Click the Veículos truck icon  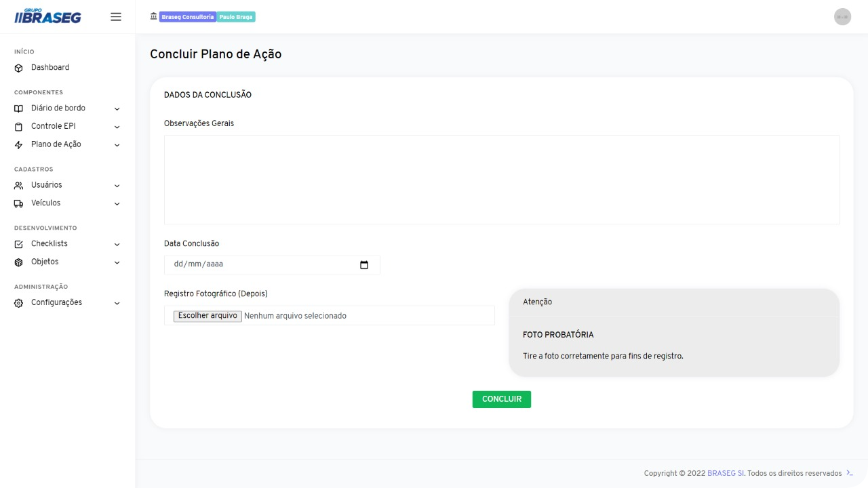click(x=18, y=203)
